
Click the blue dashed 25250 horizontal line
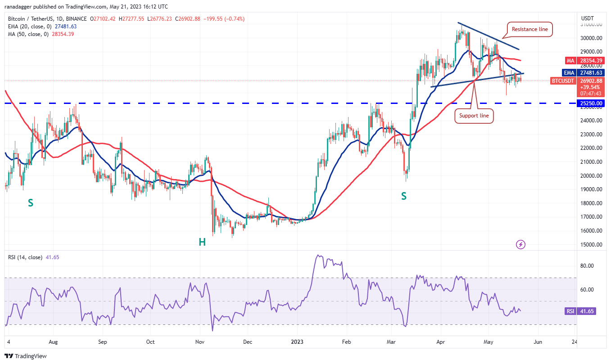pos(288,103)
